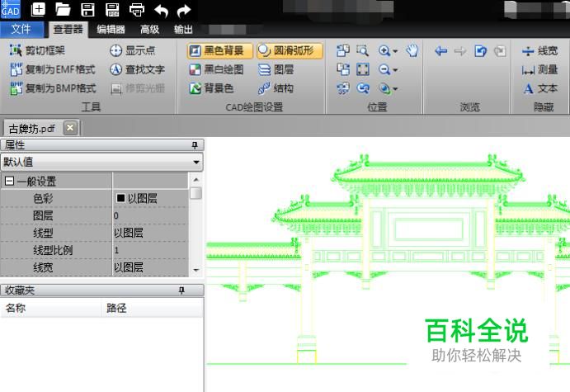Open 查找文字 find text tool
Image resolution: width=570 pixels, height=392 pixels.
tap(138, 70)
